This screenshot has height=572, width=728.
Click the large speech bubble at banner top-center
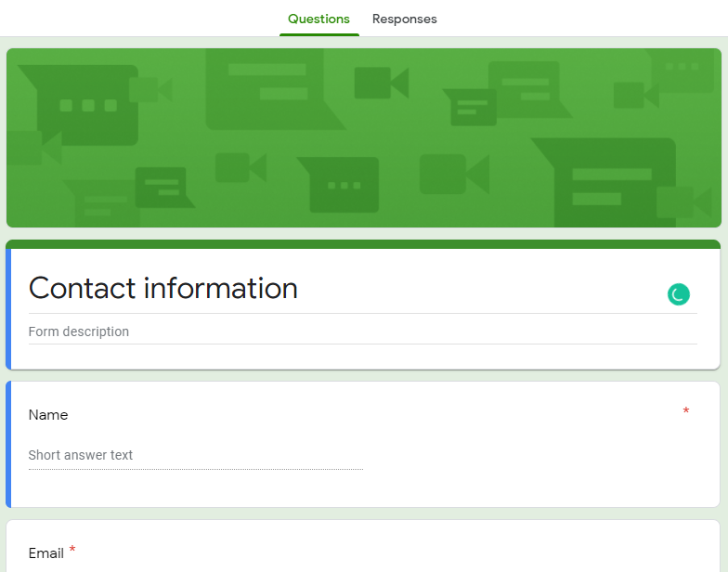pyautogui.click(x=267, y=84)
